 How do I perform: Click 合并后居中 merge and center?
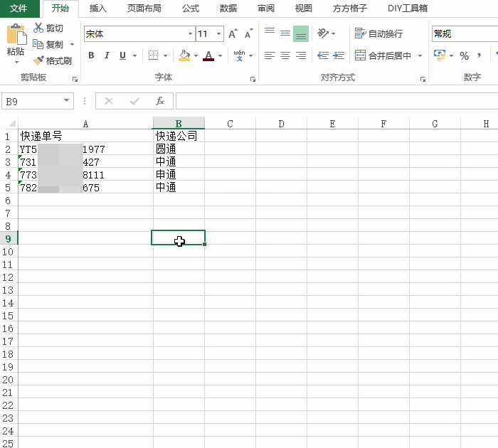383,55
